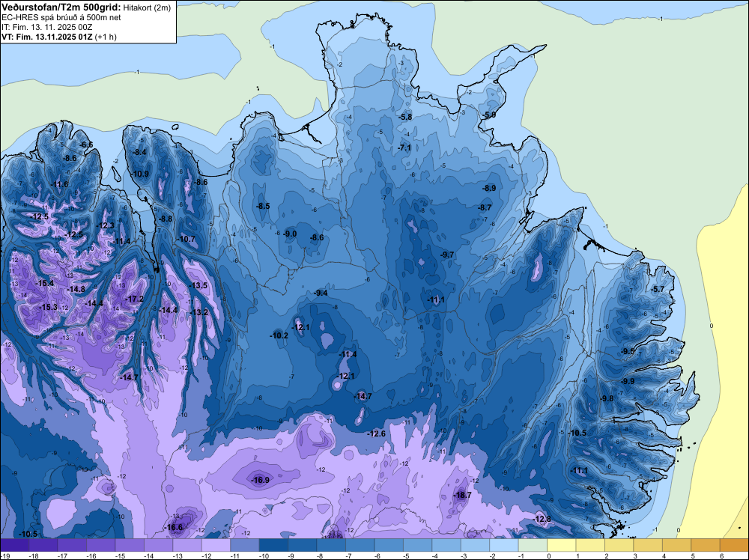Select the yellow legend swatch between 0 and 1
The image size is (749, 560).
click(x=561, y=545)
